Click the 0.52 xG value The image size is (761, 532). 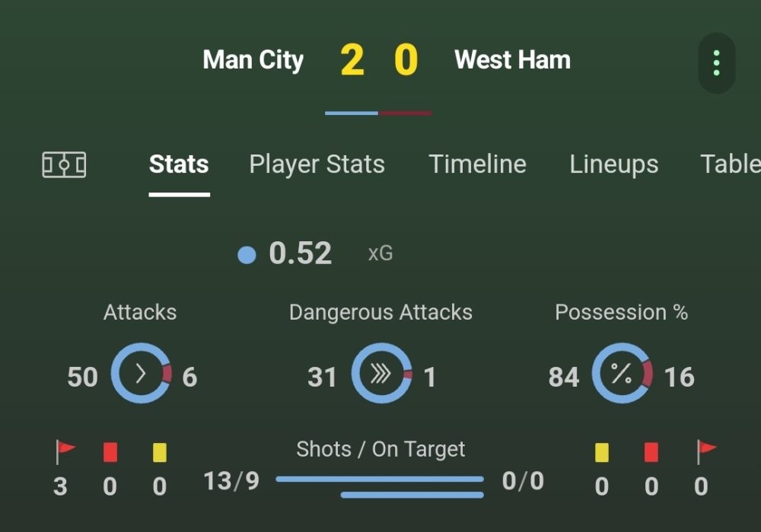(x=300, y=253)
